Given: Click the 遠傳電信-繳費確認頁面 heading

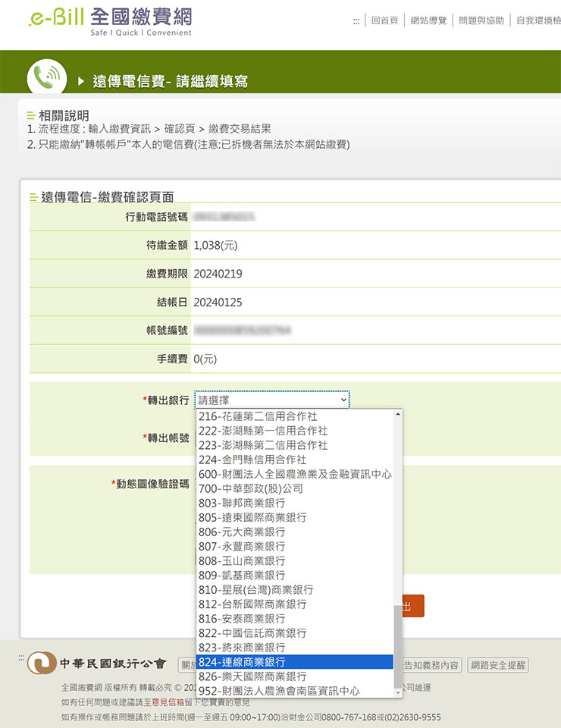Looking at the screenshot, I should (x=108, y=197).
